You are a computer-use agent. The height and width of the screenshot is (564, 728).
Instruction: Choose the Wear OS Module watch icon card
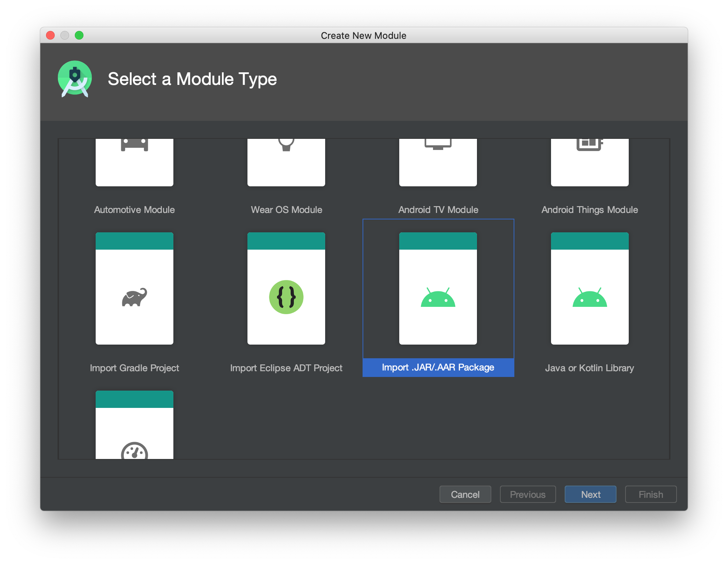click(286, 162)
